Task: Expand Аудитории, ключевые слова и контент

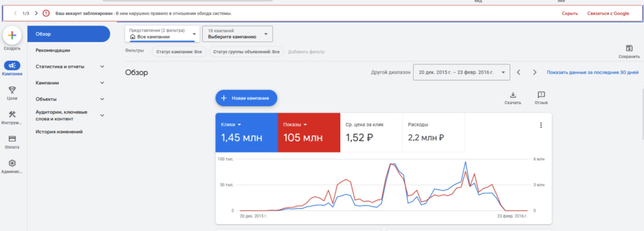Action: pos(102,115)
